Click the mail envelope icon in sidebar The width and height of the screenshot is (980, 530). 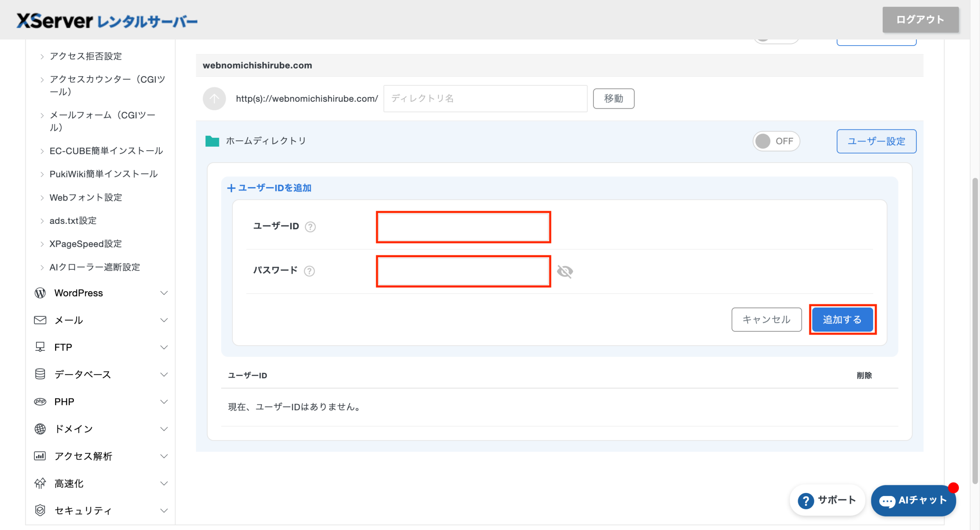pos(40,320)
